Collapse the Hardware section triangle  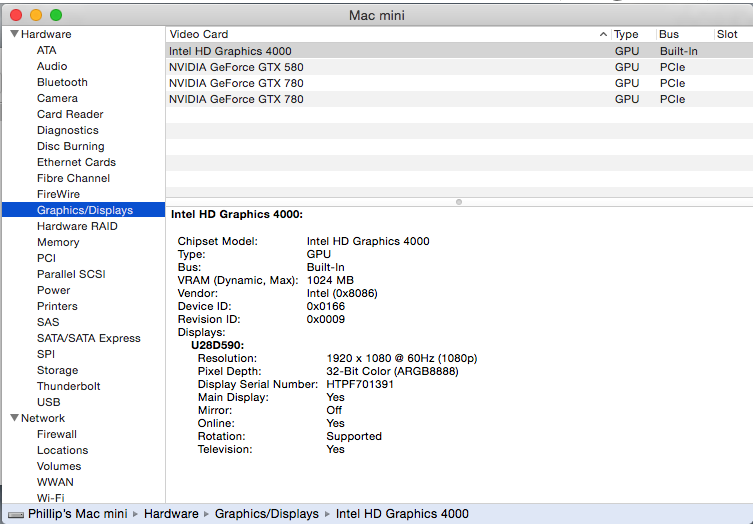point(14,34)
